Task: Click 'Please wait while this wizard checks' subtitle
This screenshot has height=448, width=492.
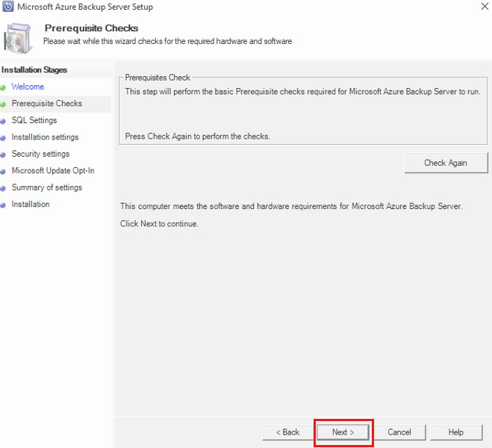Action: click(167, 41)
